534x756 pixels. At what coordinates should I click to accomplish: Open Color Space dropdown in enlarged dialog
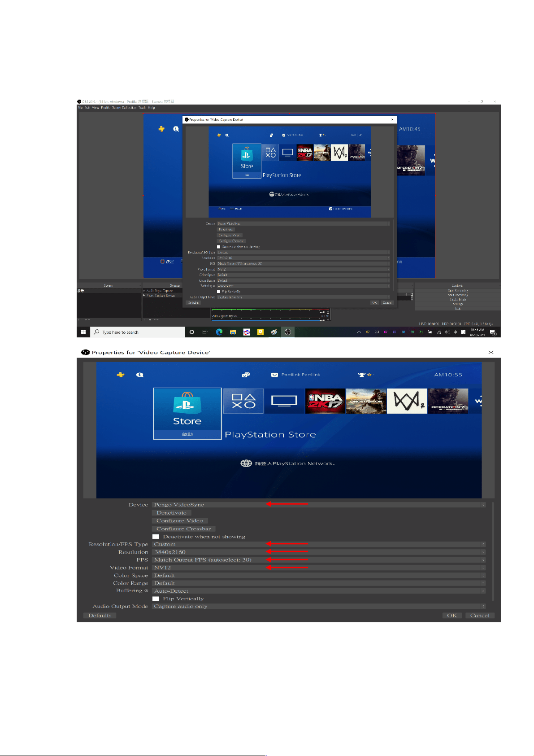(319, 576)
